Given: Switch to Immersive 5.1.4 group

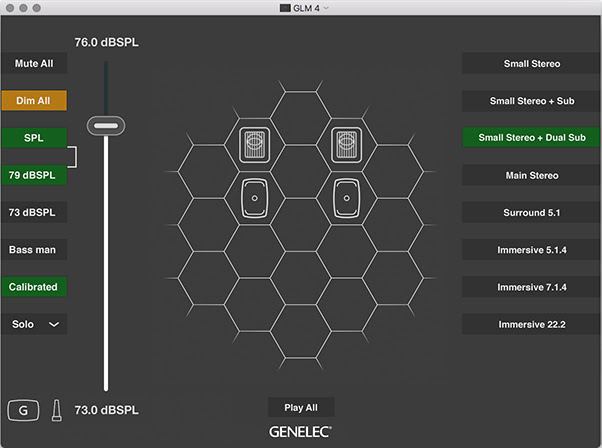Looking at the screenshot, I should point(531,250).
